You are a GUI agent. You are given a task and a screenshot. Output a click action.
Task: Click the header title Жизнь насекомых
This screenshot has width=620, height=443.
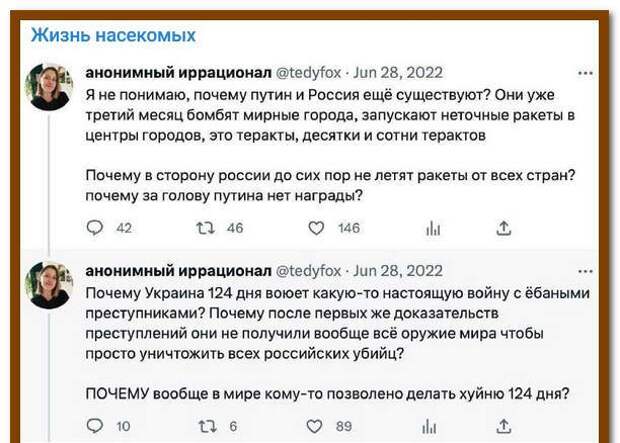(113, 36)
